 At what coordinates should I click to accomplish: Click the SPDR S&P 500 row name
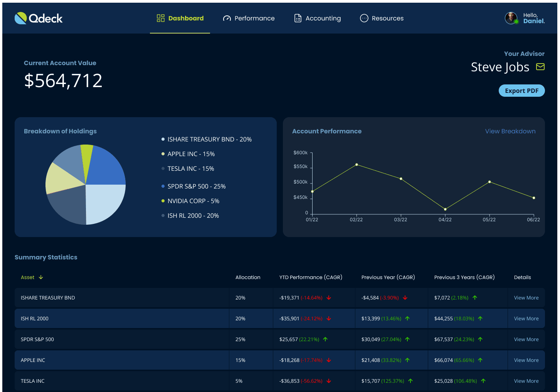click(37, 339)
